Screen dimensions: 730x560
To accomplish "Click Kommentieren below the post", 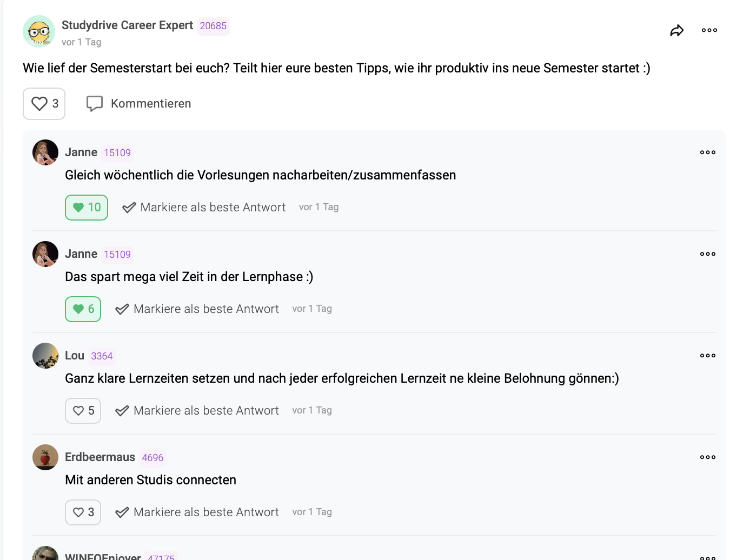I will 151,103.
